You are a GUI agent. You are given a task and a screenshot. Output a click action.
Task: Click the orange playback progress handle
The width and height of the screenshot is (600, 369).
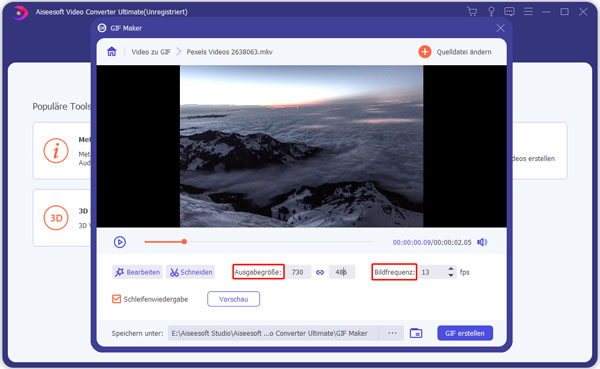click(x=184, y=242)
